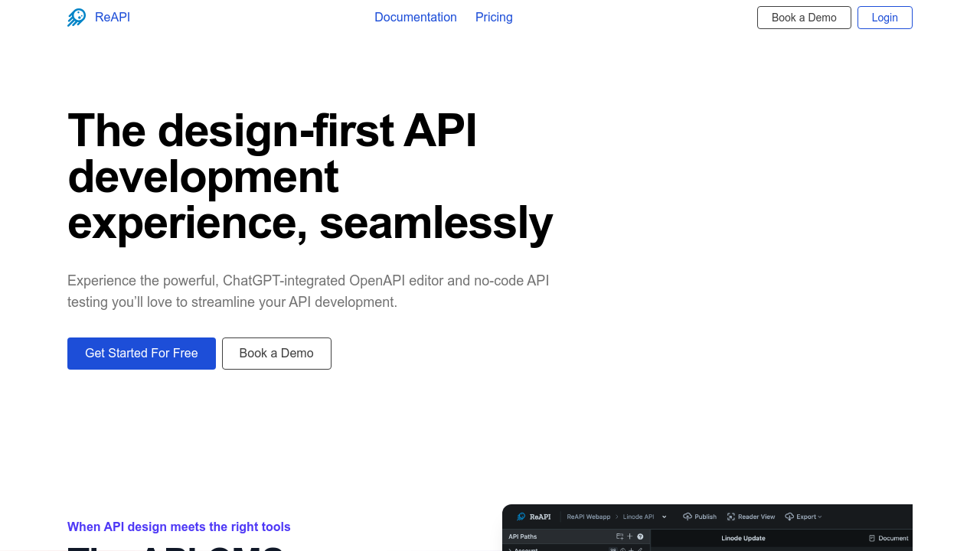Click the ReAPI logo inside the editor toolbar
The height and width of the screenshot is (551, 980).
pyautogui.click(x=521, y=517)
